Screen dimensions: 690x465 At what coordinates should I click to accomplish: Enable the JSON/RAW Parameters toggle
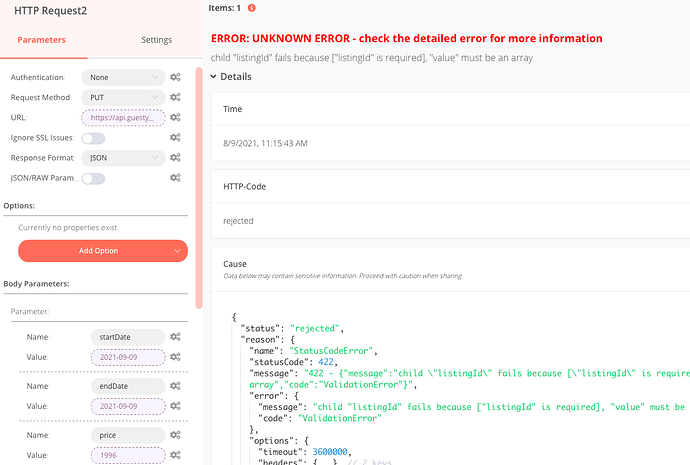click(93, 178)
